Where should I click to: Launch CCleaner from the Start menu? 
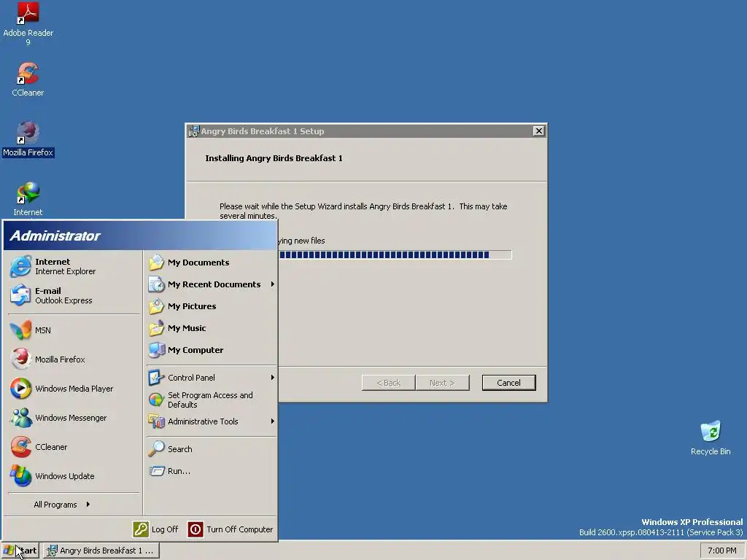click(x=74, y=447)
